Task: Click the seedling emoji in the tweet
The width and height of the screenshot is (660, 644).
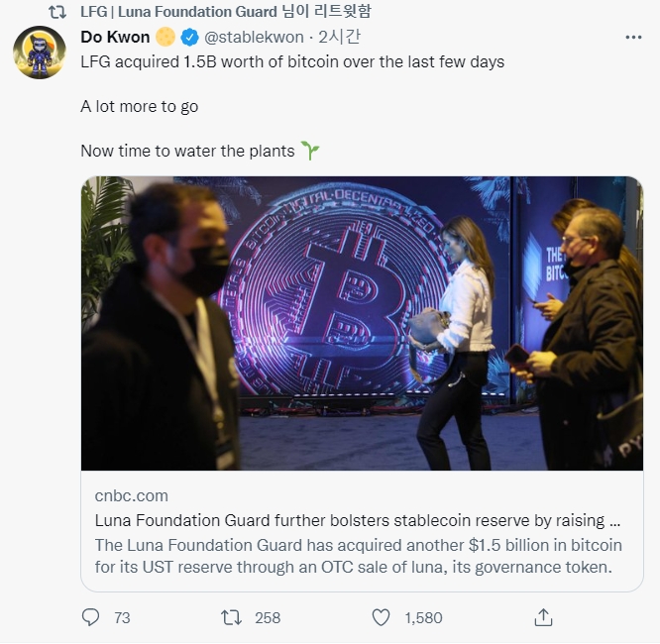Action: tap(310, 151)
